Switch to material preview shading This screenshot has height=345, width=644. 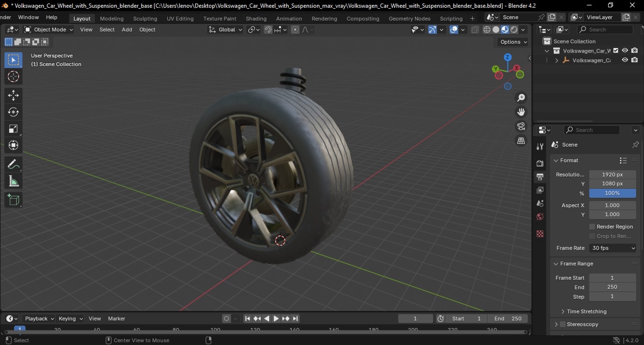click(x=505, y=30)
